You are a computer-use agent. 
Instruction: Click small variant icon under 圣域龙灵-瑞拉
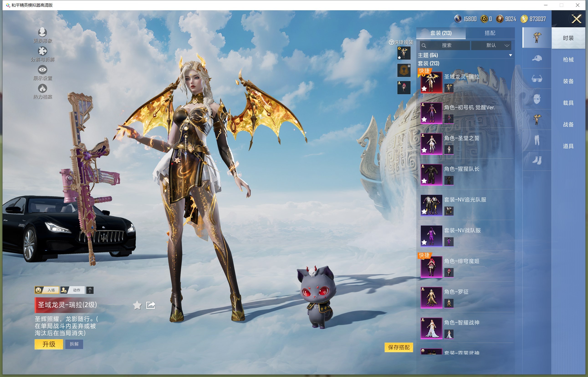(x=449, y=88)
